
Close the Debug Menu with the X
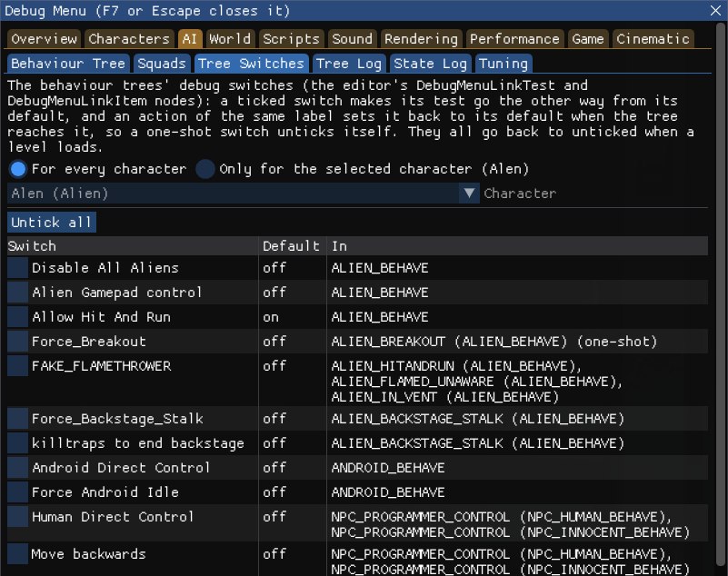click(x=715, y=10)
